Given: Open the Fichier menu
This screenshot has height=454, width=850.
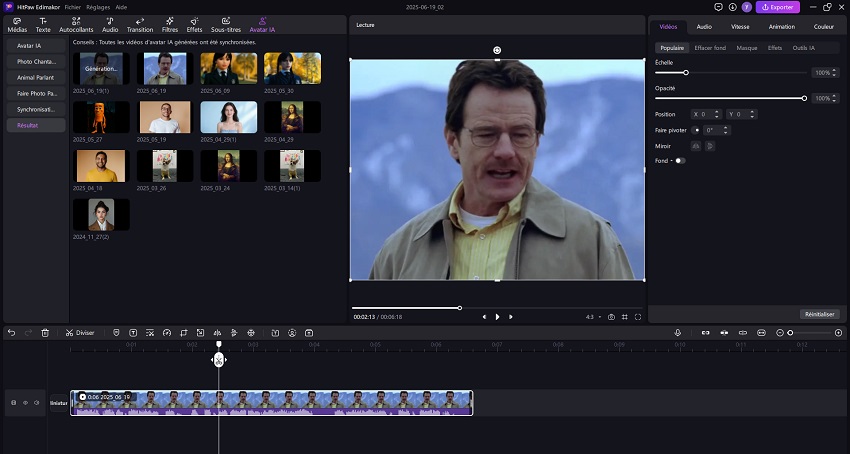Looking at the screenshot, I should [73, 7].
